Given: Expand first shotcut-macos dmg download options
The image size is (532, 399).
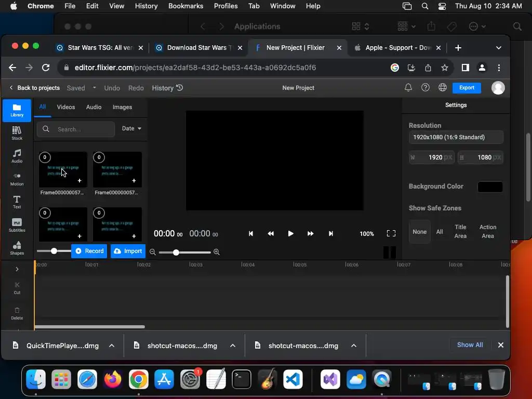Looking at the screenshot, I should pos(233,345).
